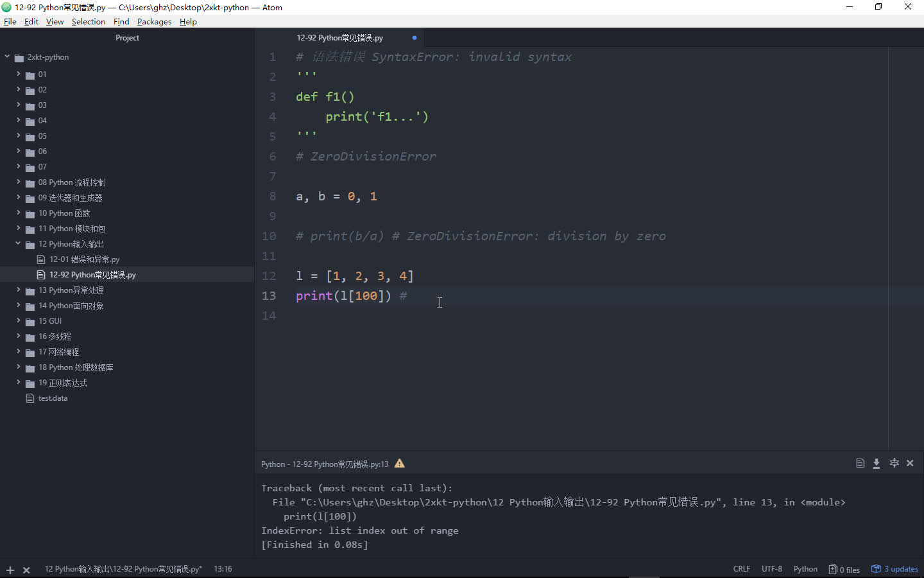Select the 12-01 错误和异常.py file
924x578 pixels.
pyautogui.click(x=87, y=259)
